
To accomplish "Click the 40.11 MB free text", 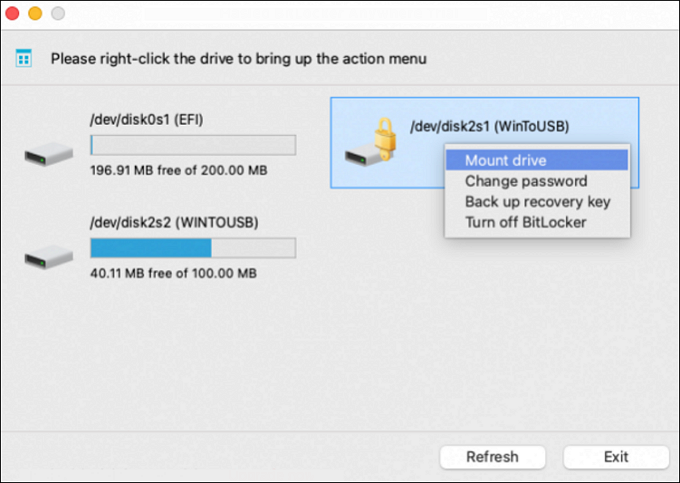I will tap(174, 273).
